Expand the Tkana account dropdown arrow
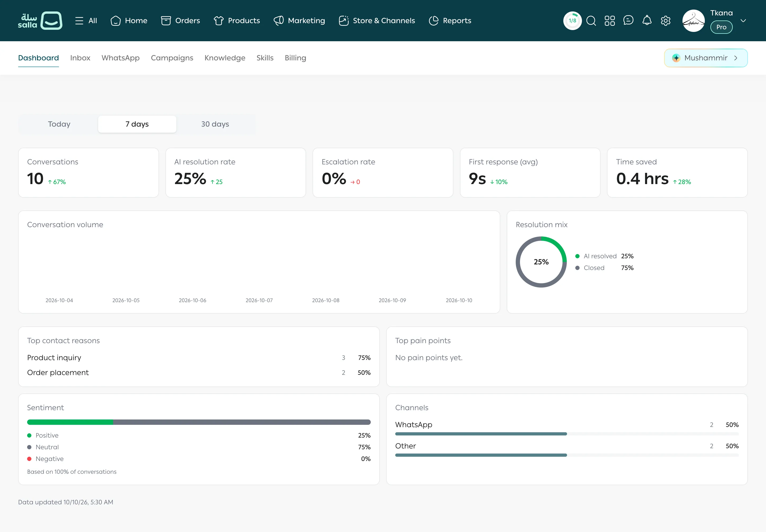The image size is (766, 532). (x=743, y=21)
